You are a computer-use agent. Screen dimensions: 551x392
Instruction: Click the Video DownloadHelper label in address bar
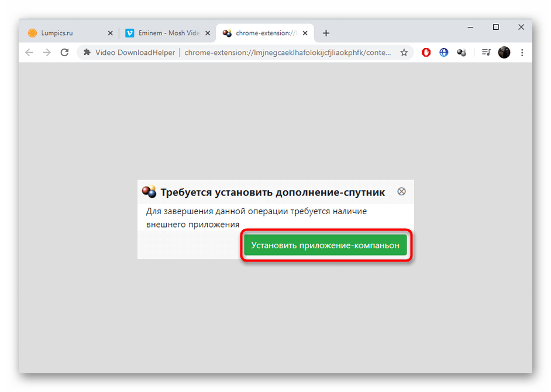point(135,53)
